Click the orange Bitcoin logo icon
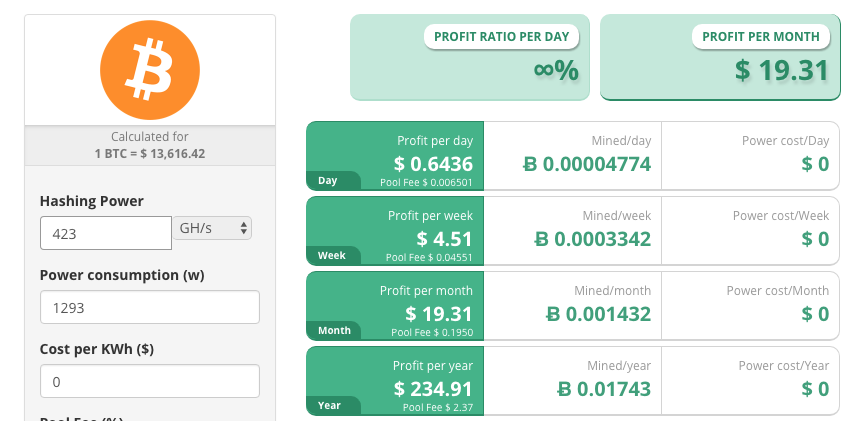The height and width of the screenshot is (421, 863). click(150, 69)
